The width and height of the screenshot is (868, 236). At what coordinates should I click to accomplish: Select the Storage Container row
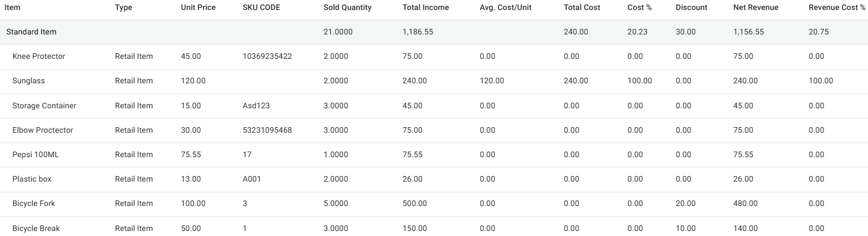click(44, 106)
